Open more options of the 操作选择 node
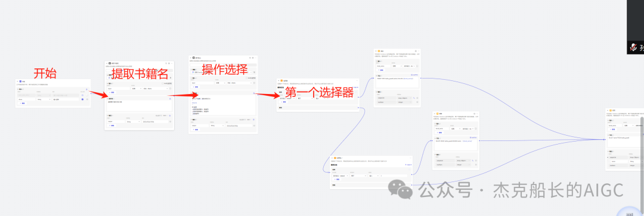The height and width of the screenshot is (216, 644). [x=255, y=58]
